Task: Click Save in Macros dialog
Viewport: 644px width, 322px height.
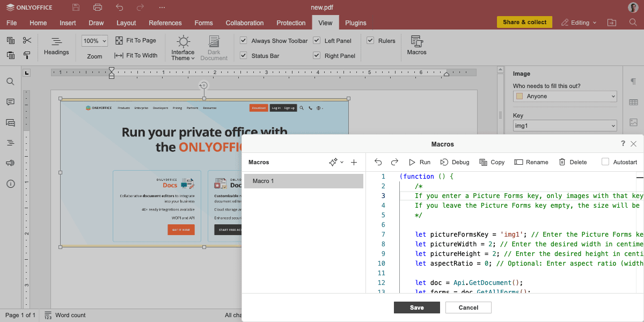Action: [x=417, y=308]
